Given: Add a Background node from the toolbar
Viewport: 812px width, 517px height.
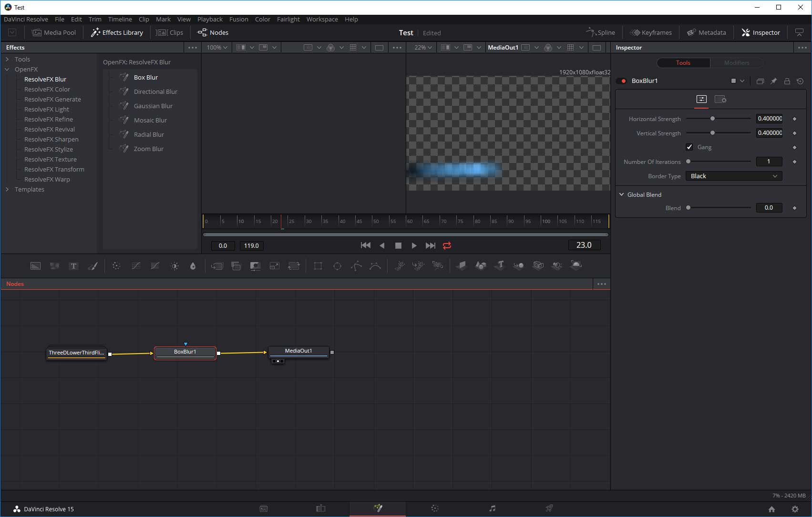Looking at the screenshot, I should coord(36,266).
